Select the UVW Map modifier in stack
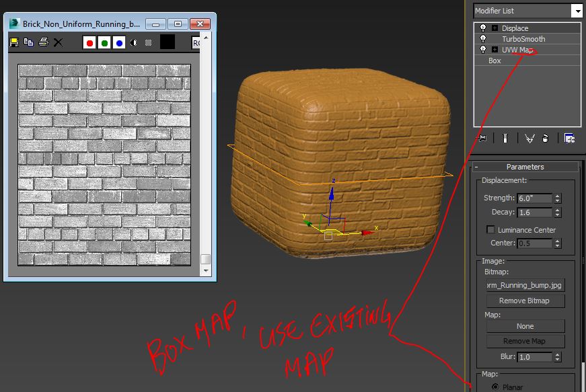This screenshot has height=392, width=586. tap(517, 50)
